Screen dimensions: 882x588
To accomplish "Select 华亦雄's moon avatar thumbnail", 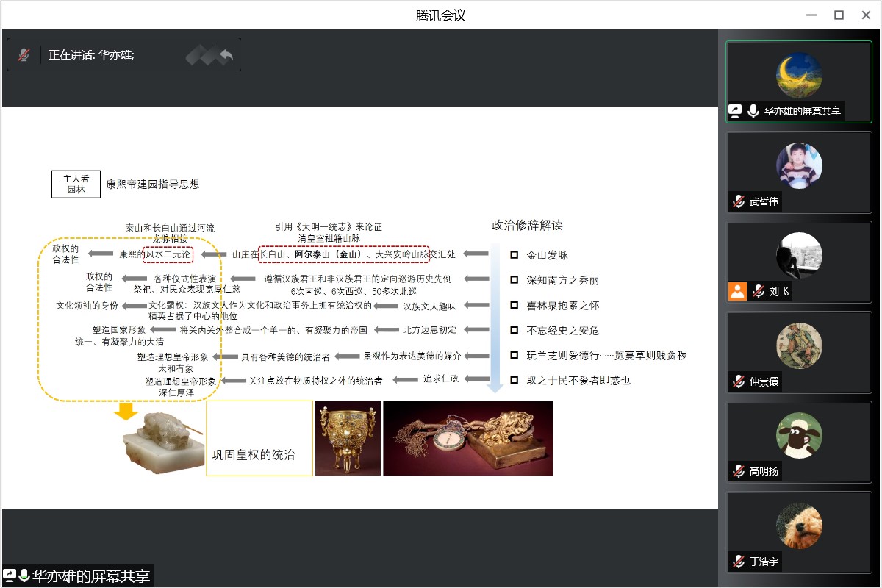I will [799, 76].
